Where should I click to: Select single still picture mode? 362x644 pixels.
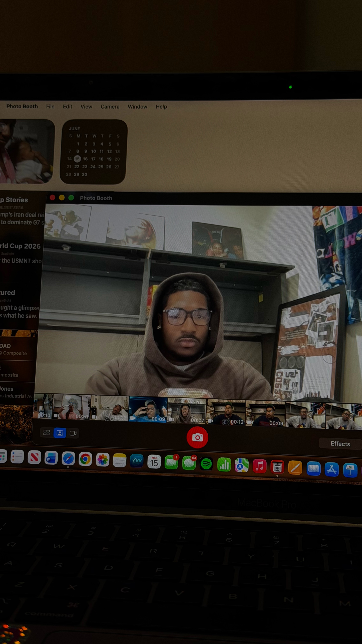(x=60, y=433)
